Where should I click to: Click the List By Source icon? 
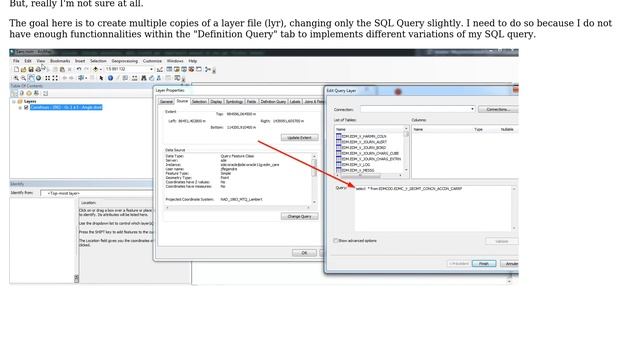(x=22, y=93)
